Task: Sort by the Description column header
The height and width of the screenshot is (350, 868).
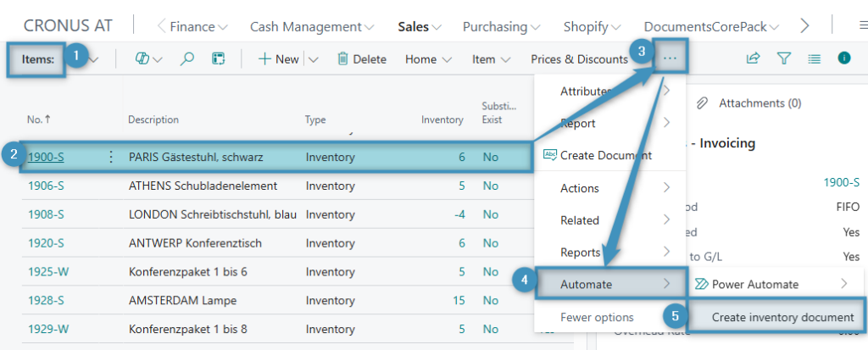Action: click(x=153, y=119)
